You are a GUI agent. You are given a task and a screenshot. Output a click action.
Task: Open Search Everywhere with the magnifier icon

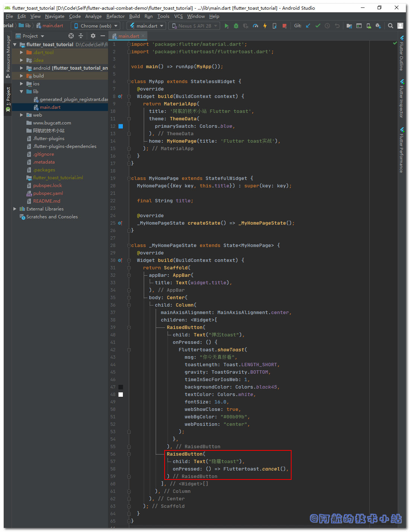[x=391, y=26]
